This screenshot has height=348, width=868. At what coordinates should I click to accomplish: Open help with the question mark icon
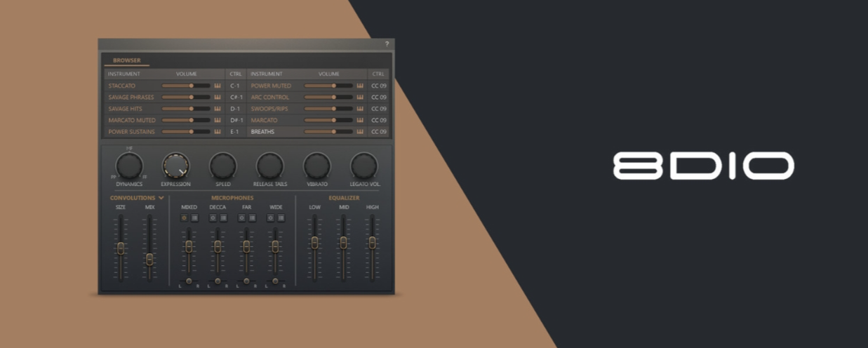(387, 44)
